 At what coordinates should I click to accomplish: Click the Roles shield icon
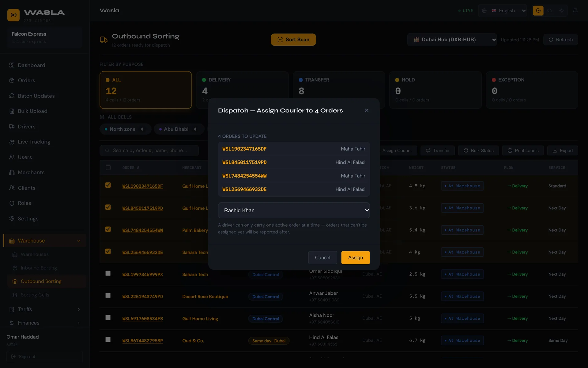click(12, 203)
